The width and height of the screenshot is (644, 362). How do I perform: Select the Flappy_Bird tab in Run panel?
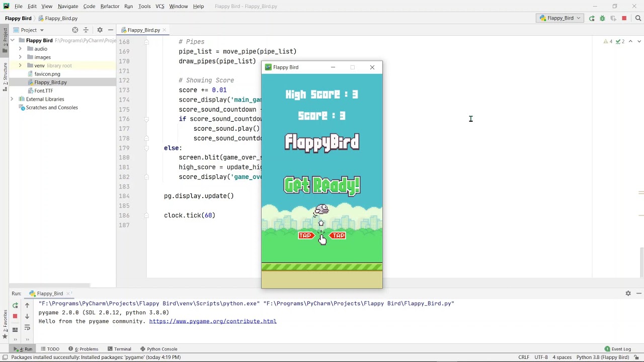pyautogui.click(x=50, y=293)
